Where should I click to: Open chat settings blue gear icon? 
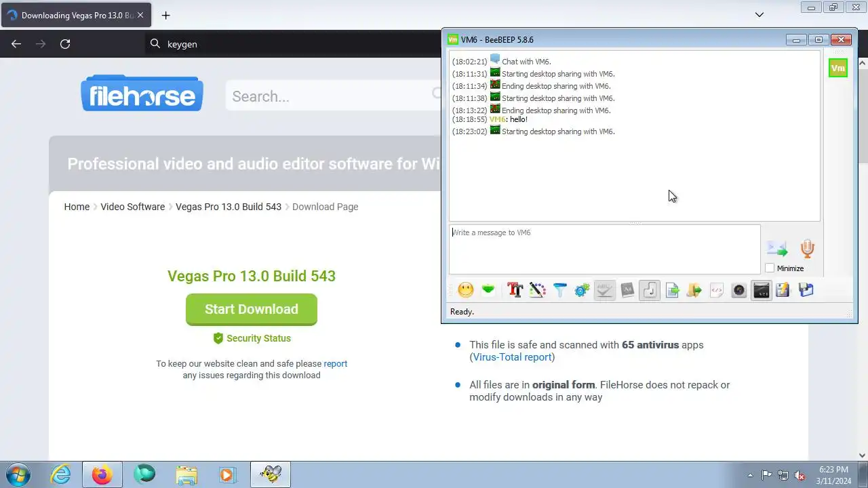pyautogui.click(x=582, y=290)
